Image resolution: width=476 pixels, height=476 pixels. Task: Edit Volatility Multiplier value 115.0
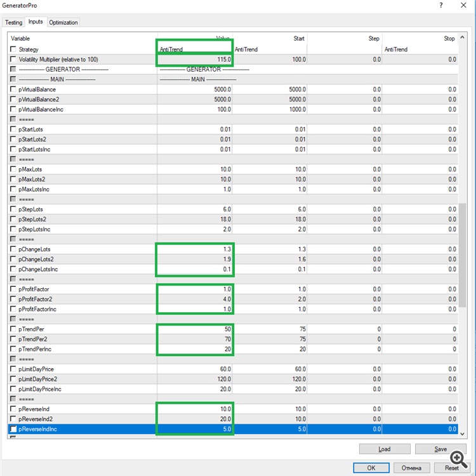[x=195, y=59]
